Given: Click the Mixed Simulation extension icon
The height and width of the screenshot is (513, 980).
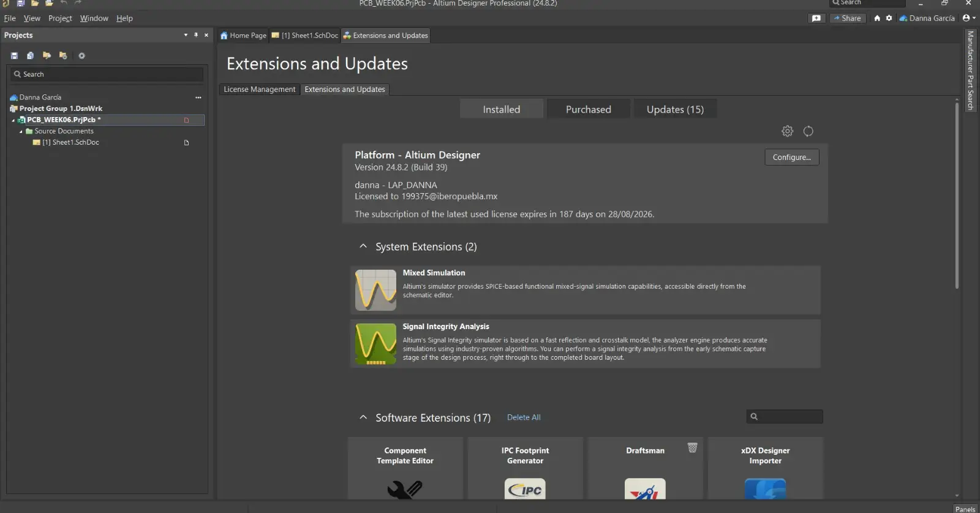Looking at the screenshot, I should (375, 290).
